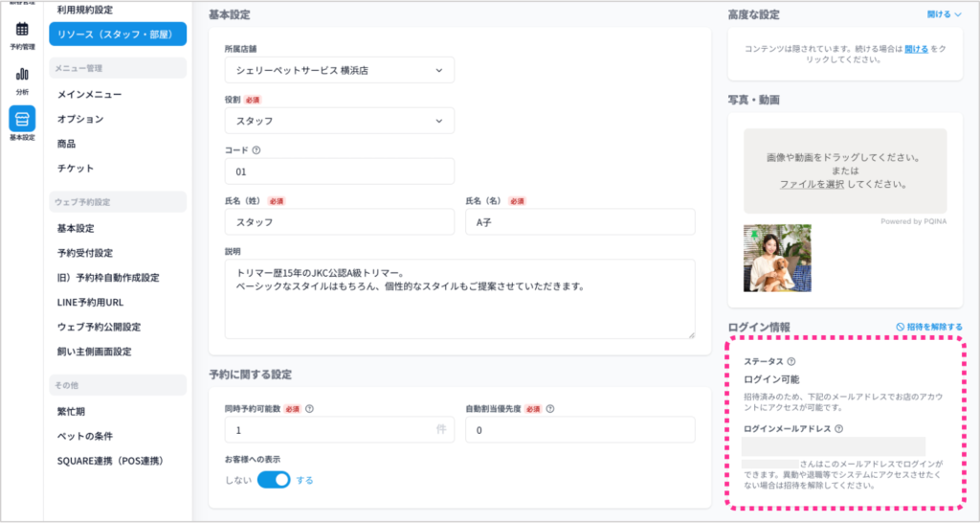
Task: Click help icon next to コード label
Action: 256,149
